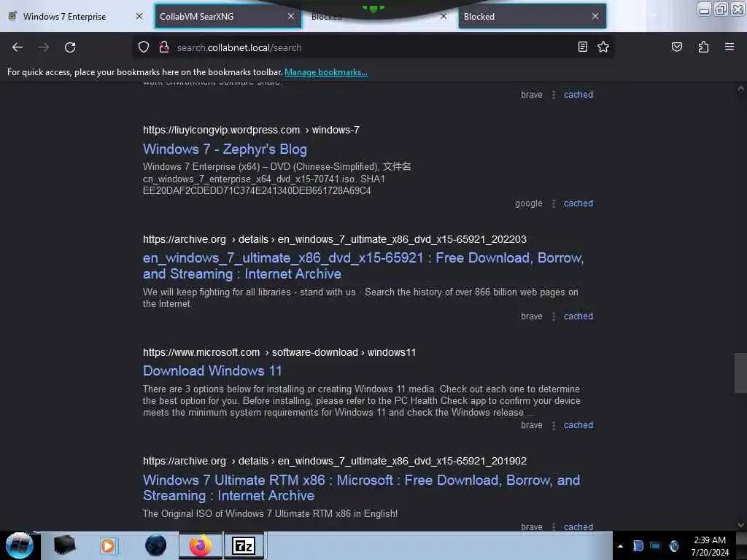Open Windows 7 Ultimate RTM x86 result

coord(362,488)
